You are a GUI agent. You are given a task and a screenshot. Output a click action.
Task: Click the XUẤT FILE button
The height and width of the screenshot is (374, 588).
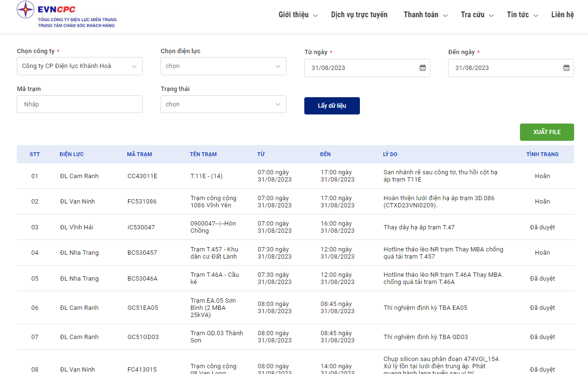tap(547, 132)
